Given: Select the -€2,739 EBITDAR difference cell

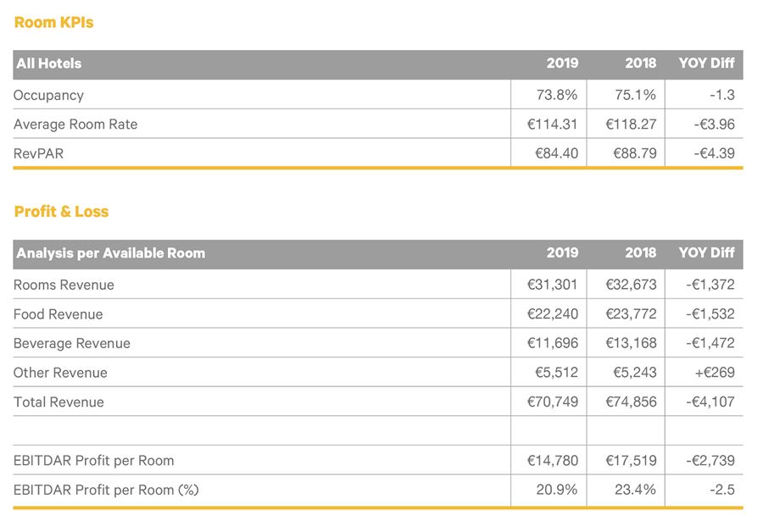Looking at the screenshot, I should click(x=710, y=461).
